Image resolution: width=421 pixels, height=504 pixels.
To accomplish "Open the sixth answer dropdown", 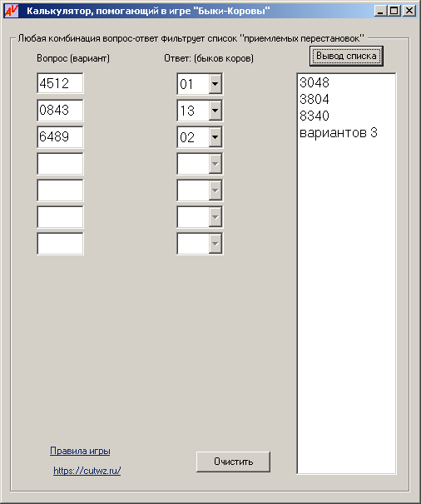I will click(215, 217).
